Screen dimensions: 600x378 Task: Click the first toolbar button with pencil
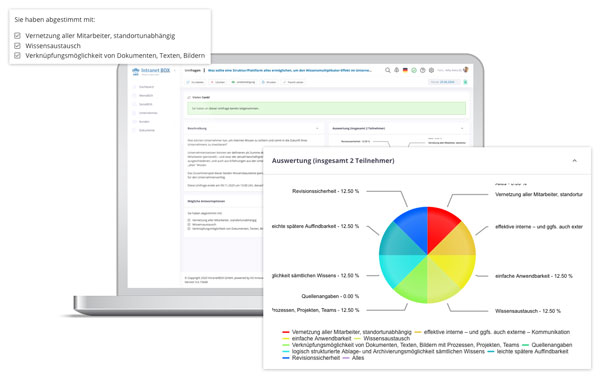pos(196,82)
